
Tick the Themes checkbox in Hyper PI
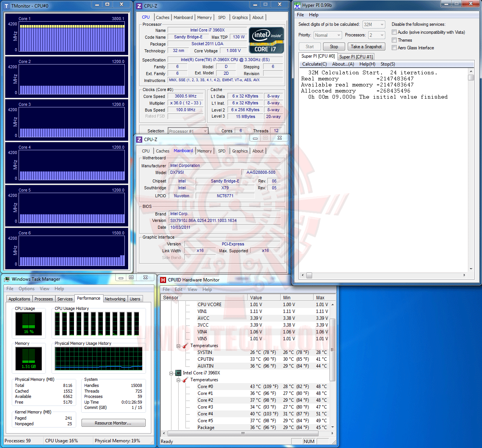point(394,40)
